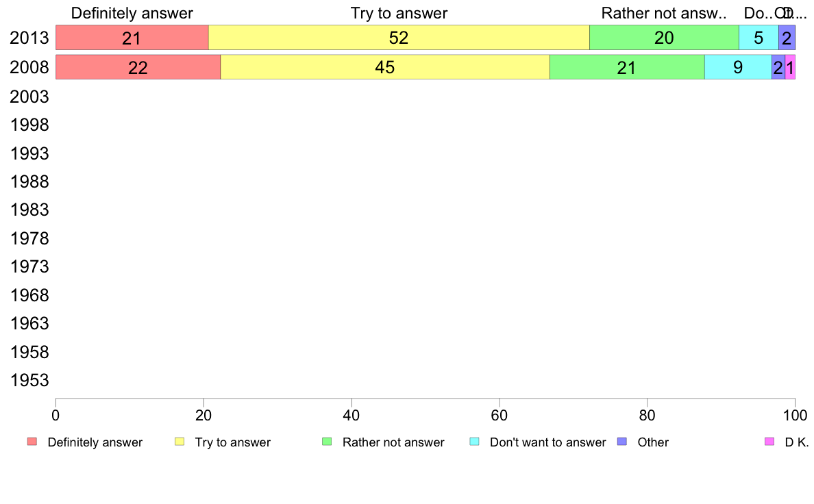Click the 1953 year label
The height and width of the screenshot is (504, 814).
(29, 381)
